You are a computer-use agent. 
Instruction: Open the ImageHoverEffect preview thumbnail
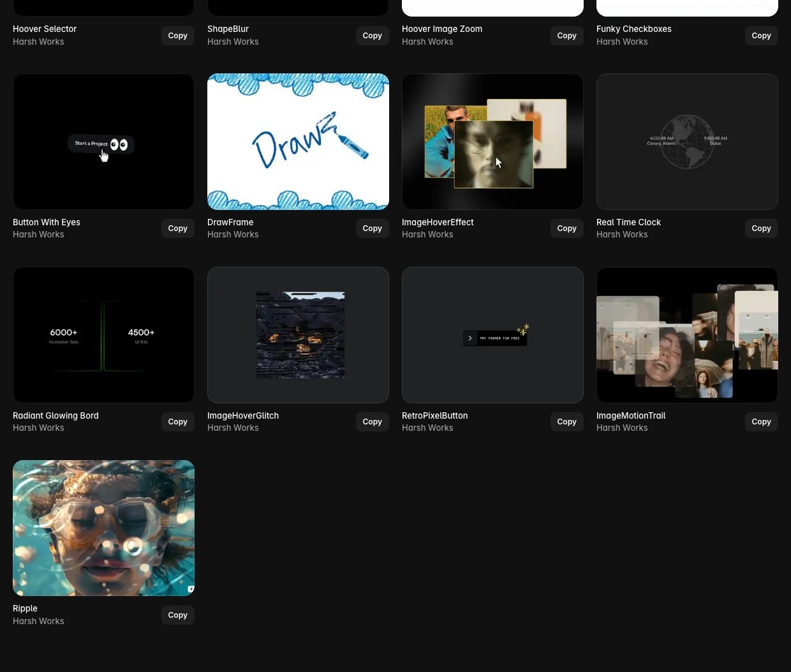[x=492, y=142]
